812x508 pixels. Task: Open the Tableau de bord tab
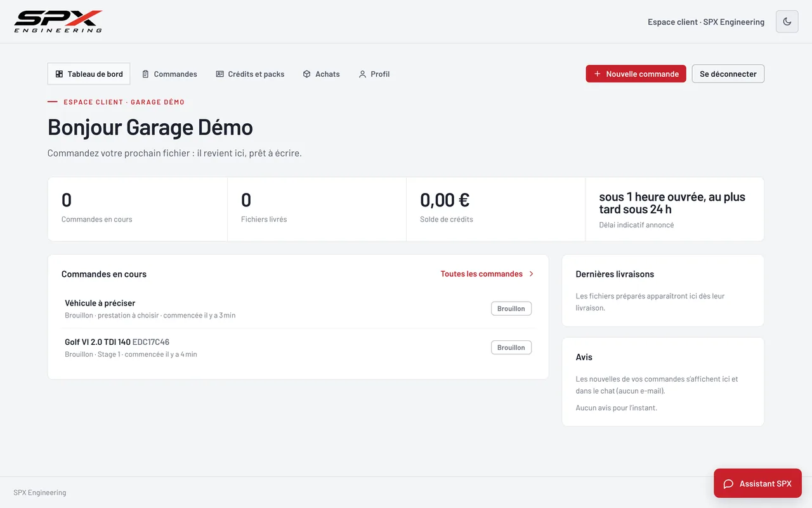point(89,74)
